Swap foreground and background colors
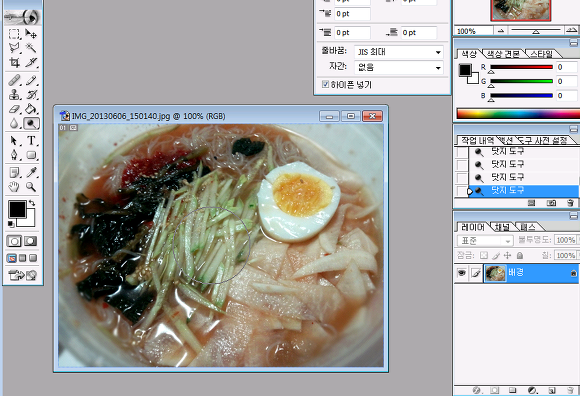 pyautogui.click(x=32, y=203)
